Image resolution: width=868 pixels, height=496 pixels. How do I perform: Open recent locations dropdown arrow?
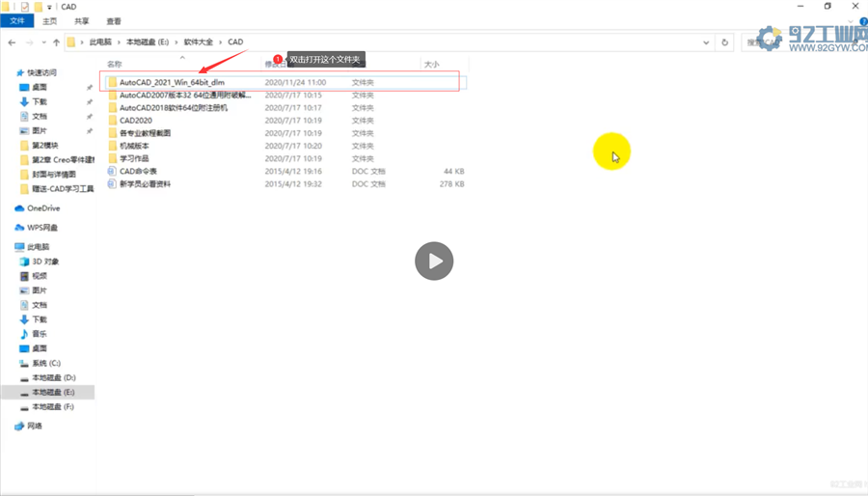[43, 42]
